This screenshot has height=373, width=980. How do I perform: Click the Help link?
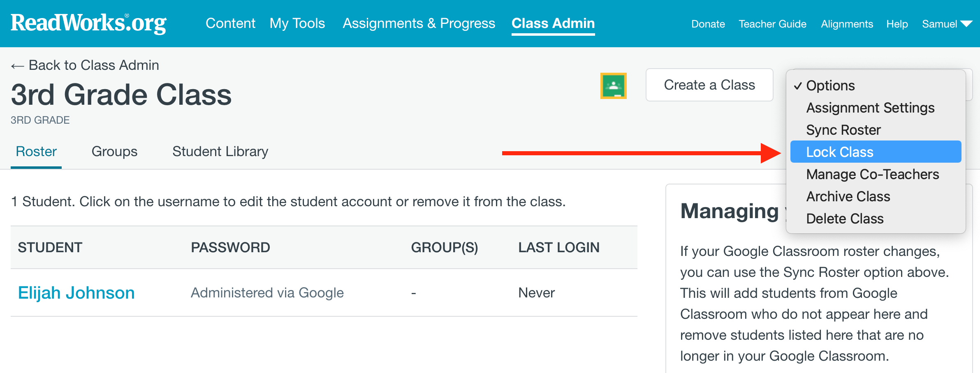coord(897,24)
